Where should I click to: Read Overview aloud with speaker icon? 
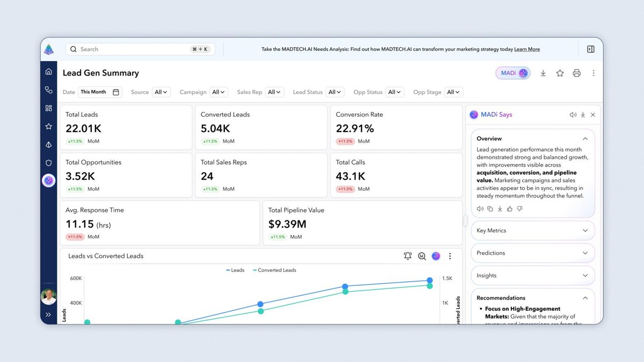pos(480,209)
